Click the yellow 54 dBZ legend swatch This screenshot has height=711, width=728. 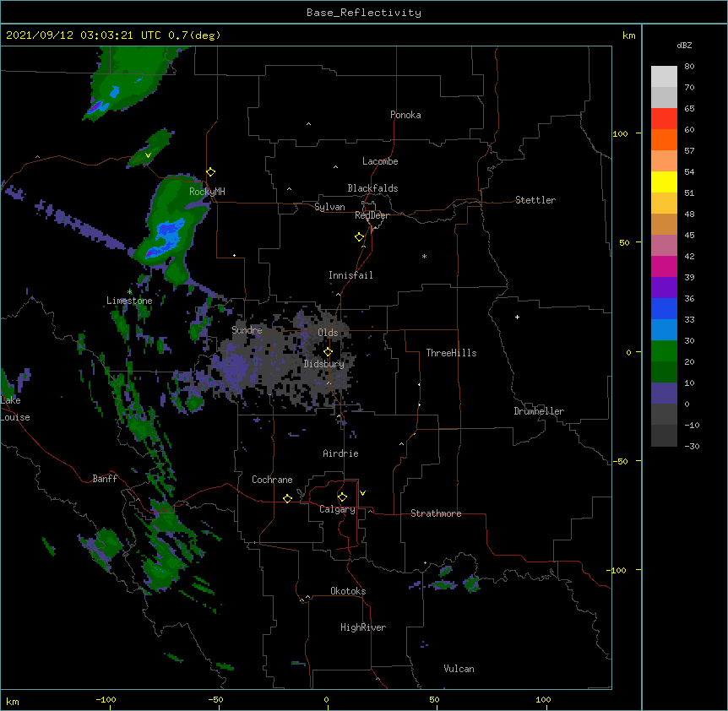pos(664,182)
